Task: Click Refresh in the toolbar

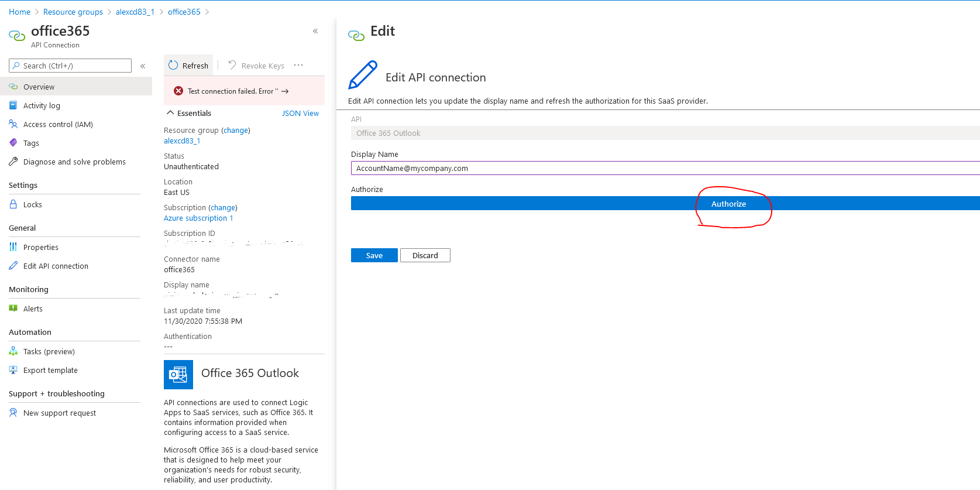Action: 188,66
